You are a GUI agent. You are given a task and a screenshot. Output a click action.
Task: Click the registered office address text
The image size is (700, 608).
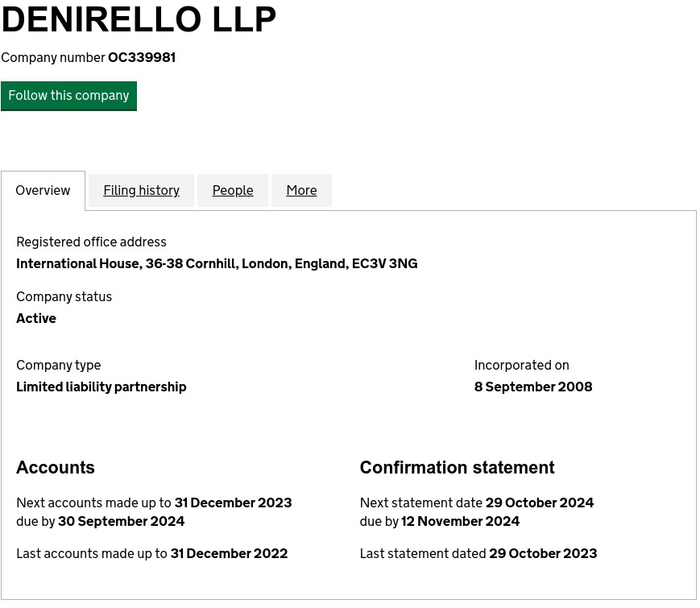[217, 264]
